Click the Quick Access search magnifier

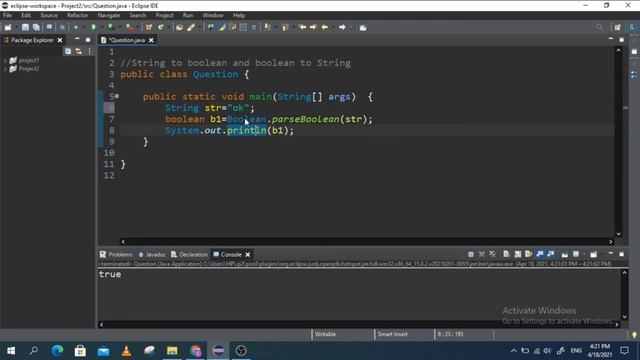pyautogui.click(x=599, y=27)
